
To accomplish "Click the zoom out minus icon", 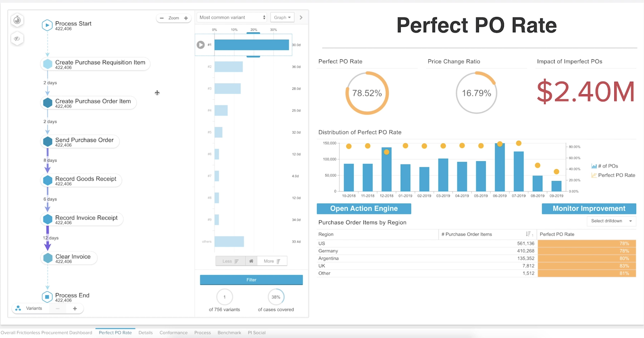I will pyautogui.click(x=162, y=18).
